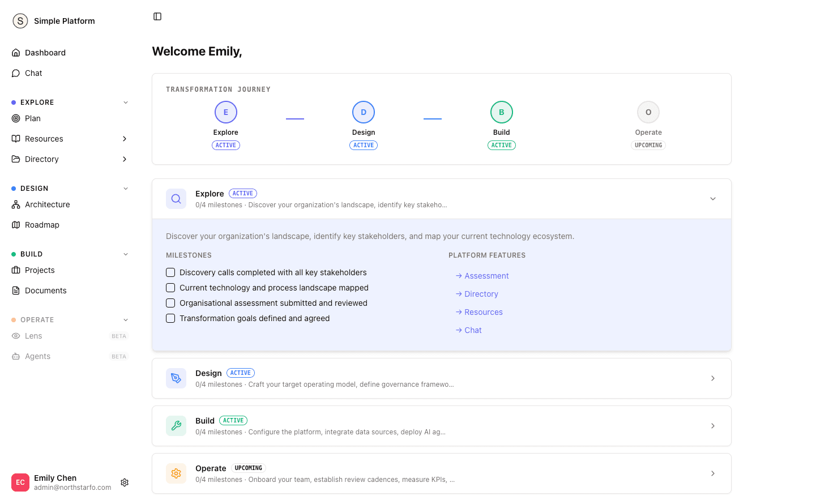This screenshot has width=816, height=504.
Task: Click the Explore magnifier icon in card
Action: pos(176,199)
